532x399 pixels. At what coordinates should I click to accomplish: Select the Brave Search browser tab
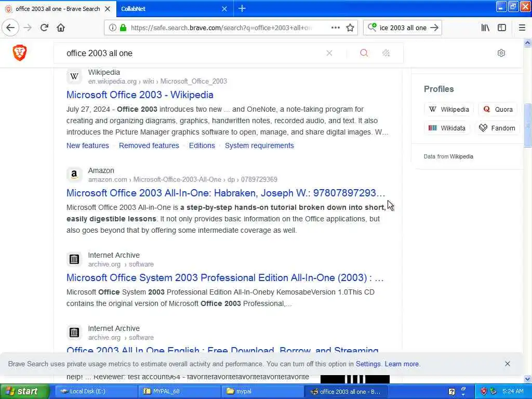(58, 9)
